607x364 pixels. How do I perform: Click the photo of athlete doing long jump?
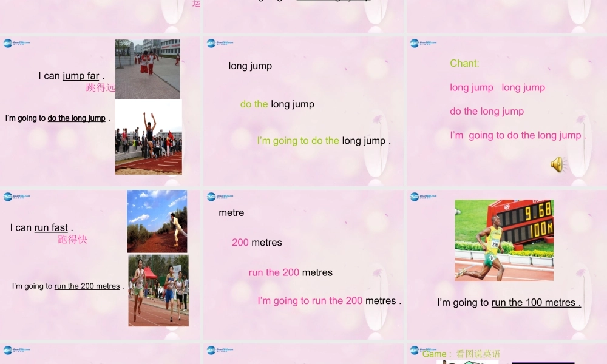pyautogui.click(x=148, y=137)
